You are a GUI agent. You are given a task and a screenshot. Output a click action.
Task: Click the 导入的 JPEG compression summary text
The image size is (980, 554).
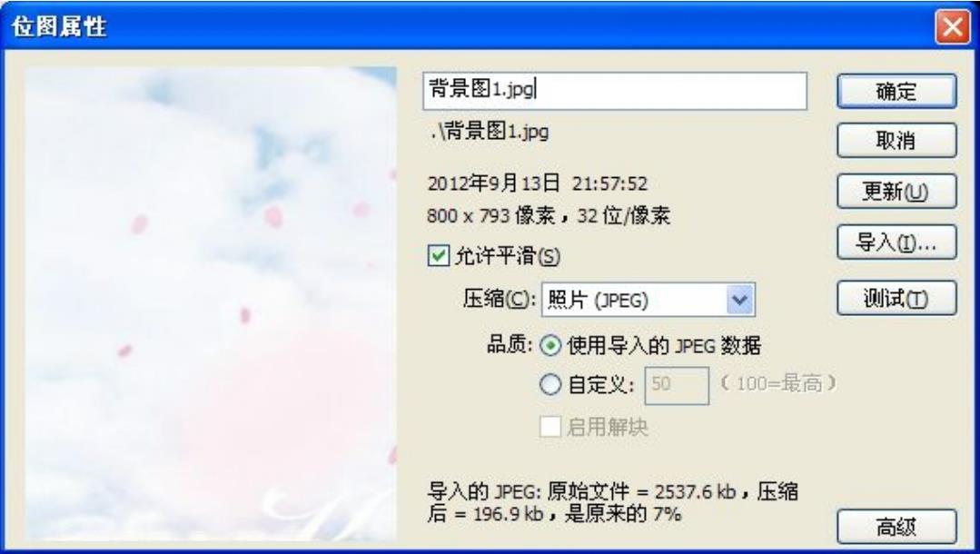[612, 503]
